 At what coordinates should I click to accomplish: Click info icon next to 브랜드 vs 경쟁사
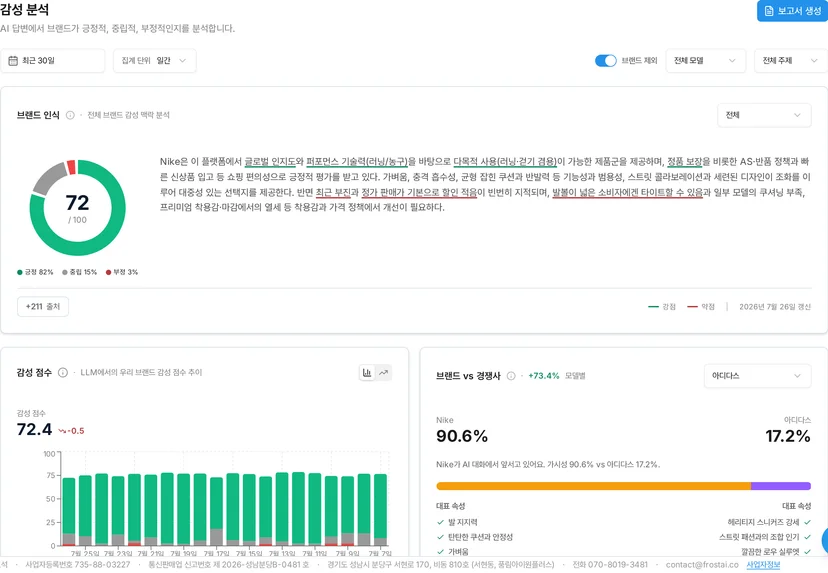point(511,376)
